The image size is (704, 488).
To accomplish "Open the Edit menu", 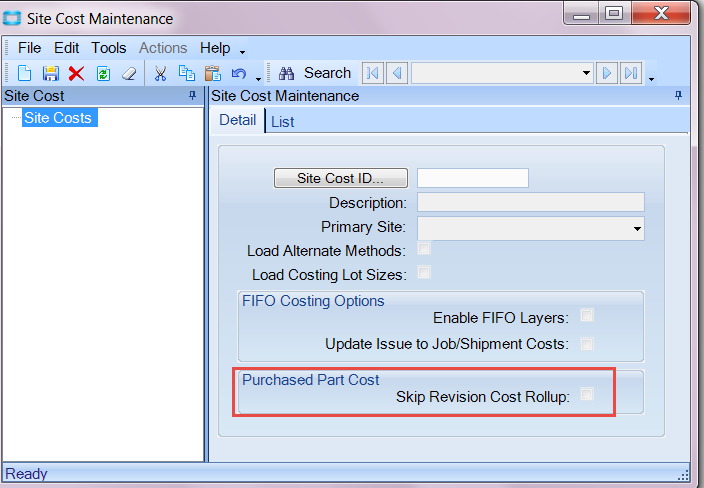I will pyautogui.click(x=66, y=48).
